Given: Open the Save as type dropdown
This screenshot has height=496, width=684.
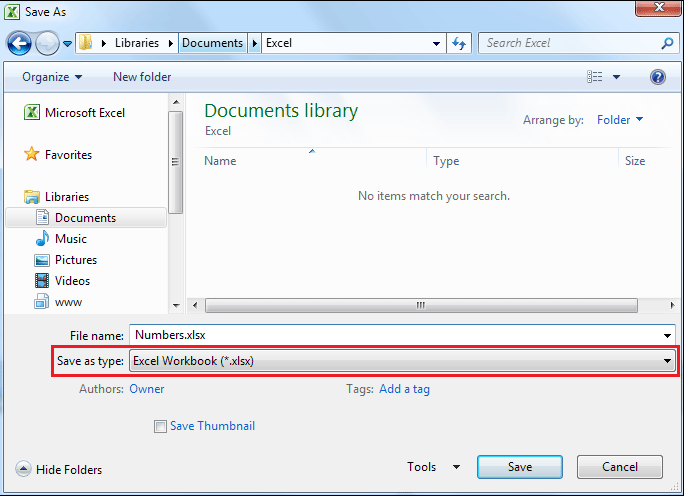Looking at the screenshot, I should pyautogui.click(x=402, y=361).
